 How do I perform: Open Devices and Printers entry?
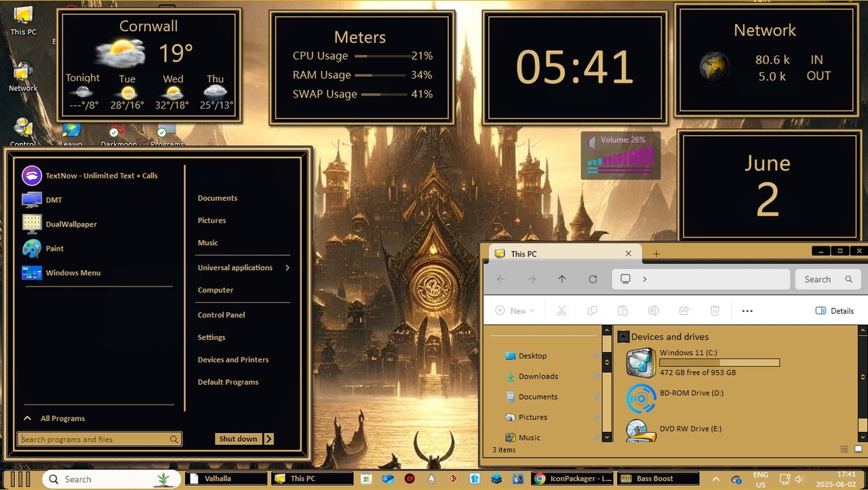[233, 360]
